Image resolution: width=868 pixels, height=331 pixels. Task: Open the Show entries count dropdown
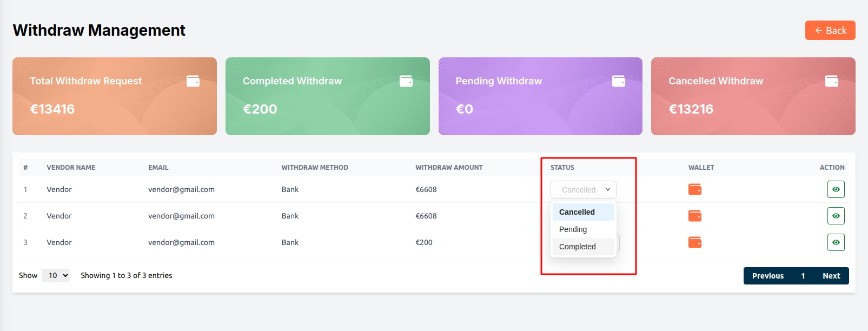[x=56, y=275]
